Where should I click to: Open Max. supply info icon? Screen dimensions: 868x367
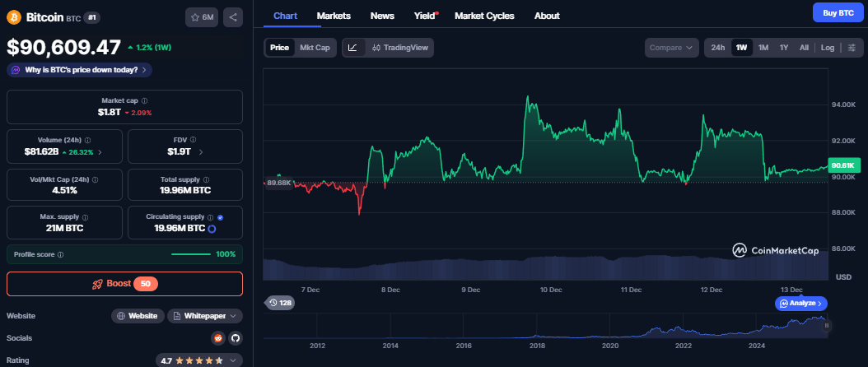[85, 217]
